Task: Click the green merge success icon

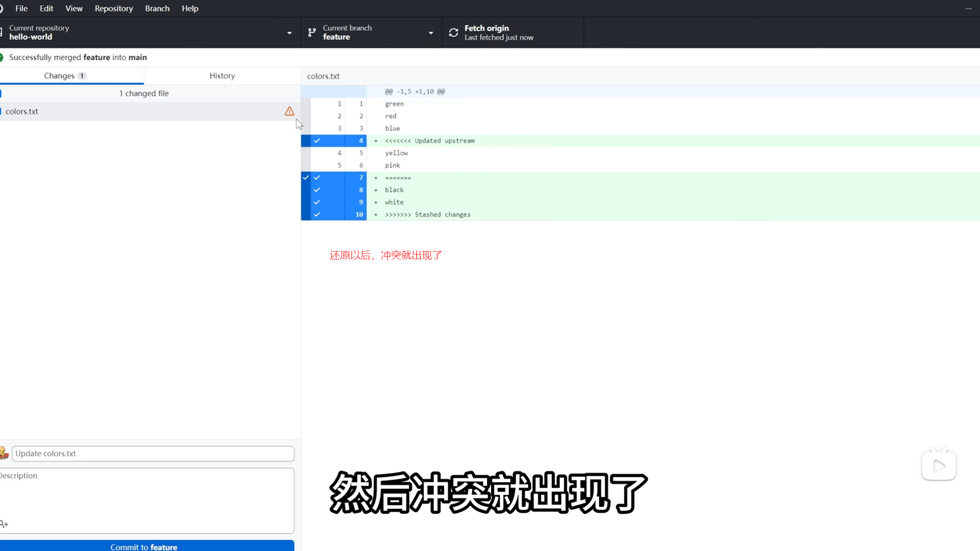Action: [x=2, y=57]
